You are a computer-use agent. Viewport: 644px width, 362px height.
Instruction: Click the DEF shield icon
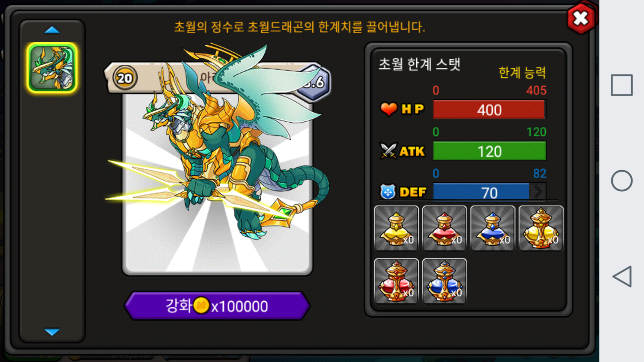pos(388,192)
